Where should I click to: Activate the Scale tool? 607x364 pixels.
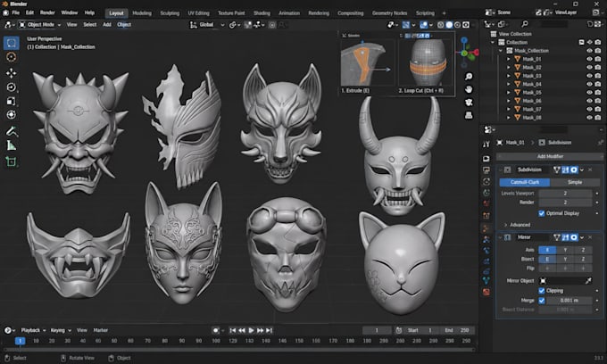(12, 101)
